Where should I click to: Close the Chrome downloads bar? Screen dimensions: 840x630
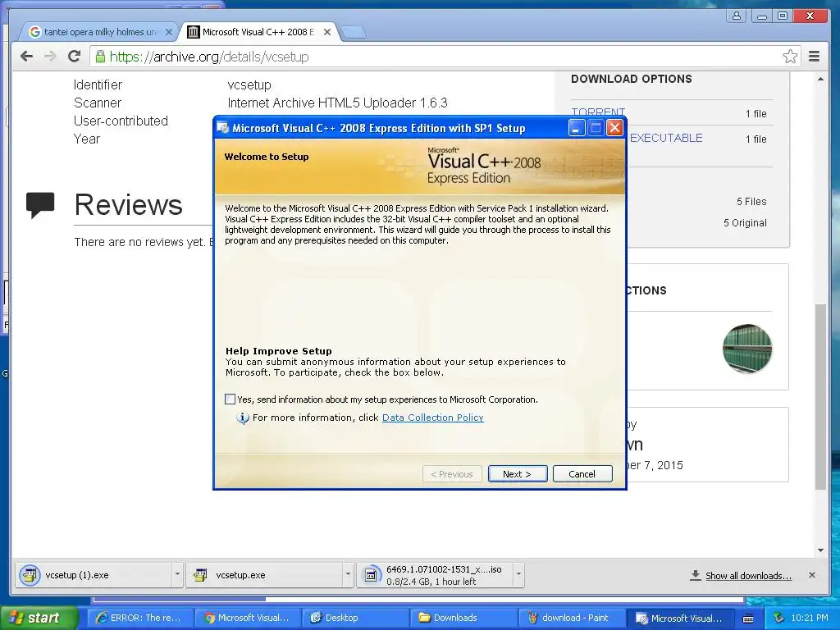tap(812, 575)
